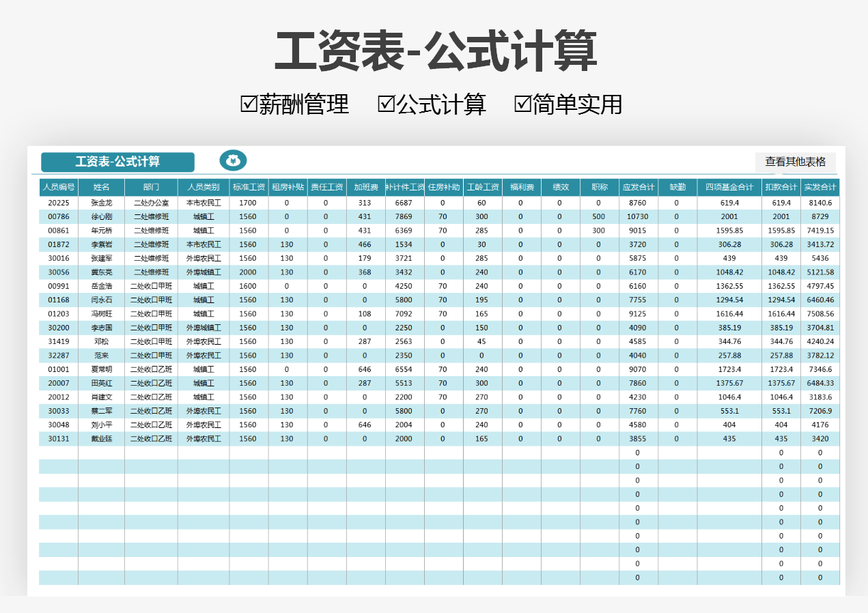
Task: Click the 查看其他表格 button
Action: click(x=796, y=162)
